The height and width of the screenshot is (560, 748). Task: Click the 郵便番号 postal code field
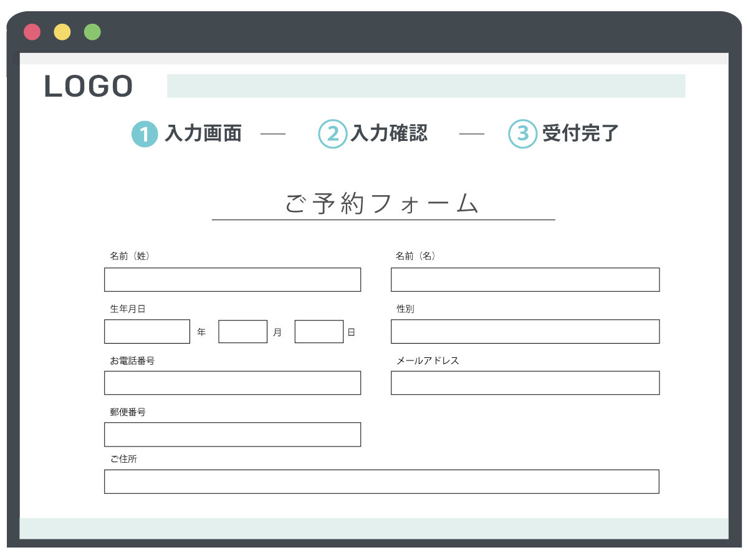point(232,434)
